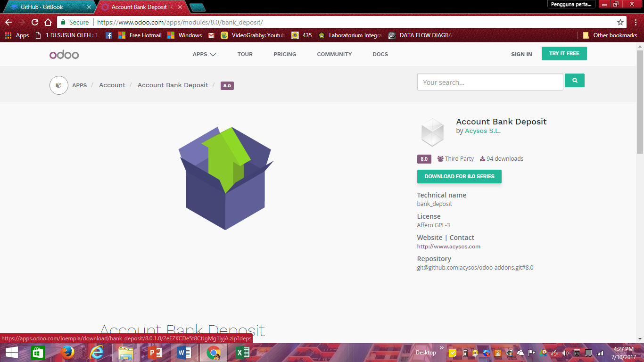
Task: Click the Pengguna perta... profile button
Action: click(x=571, y=4)
